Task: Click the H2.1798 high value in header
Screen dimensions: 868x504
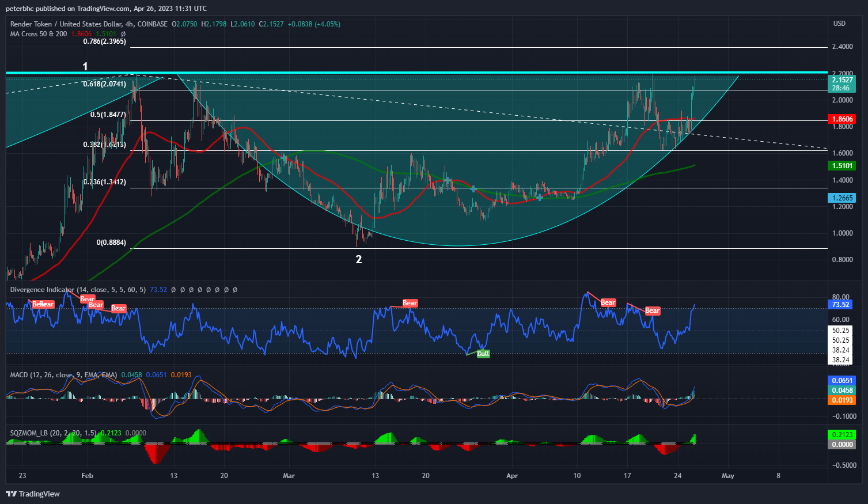Action: pyautogui.click(x=214, y=24)
